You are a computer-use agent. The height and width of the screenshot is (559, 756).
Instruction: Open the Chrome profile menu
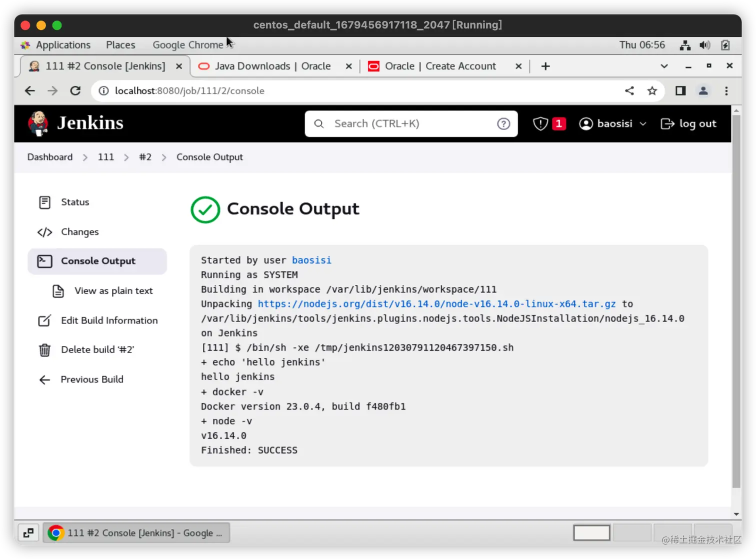click(703, 90)
